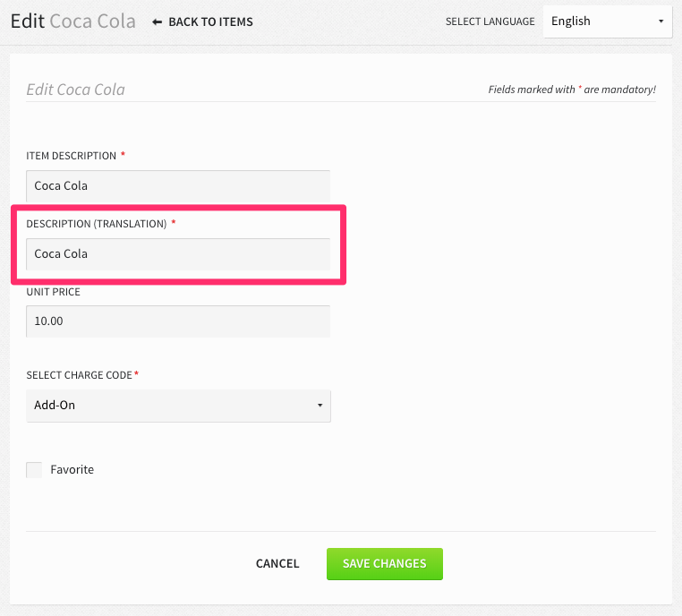This screenshot has width=682, height=616.
Task: Click the back arrow icon beside BACK TO ITEMS
Action: point(157,22)
